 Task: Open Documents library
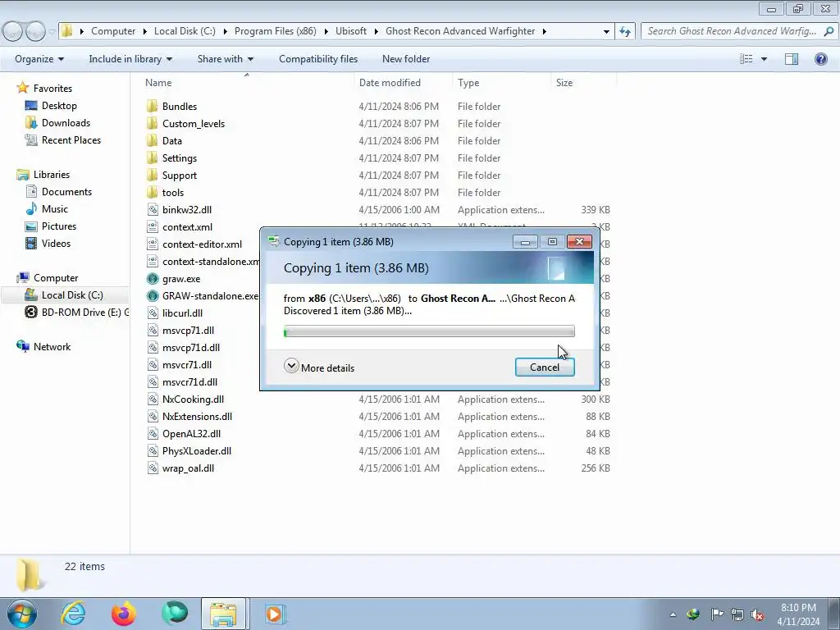pyautogui.click(x=66, y=192)
